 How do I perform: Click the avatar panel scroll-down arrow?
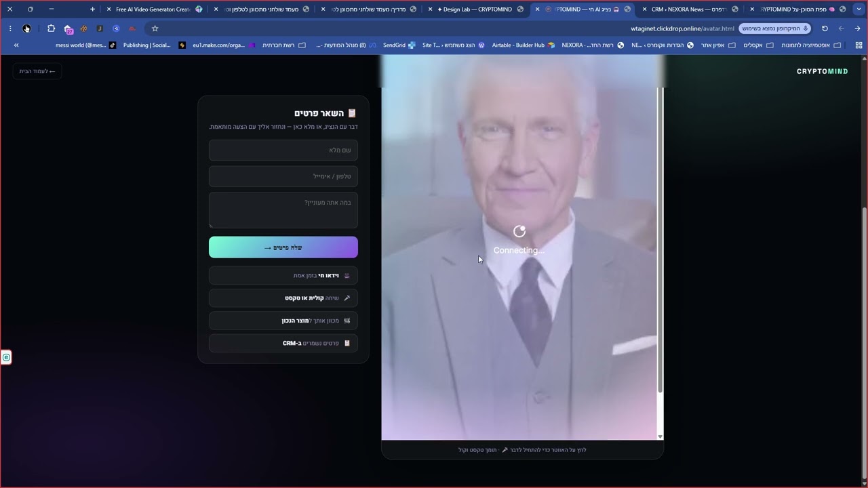(x=660, y=436)
